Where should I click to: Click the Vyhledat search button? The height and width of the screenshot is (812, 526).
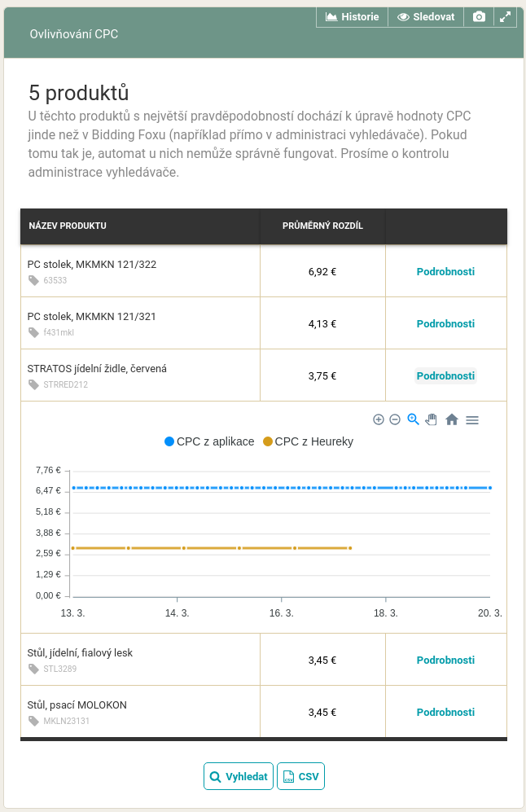coord(239,777)
